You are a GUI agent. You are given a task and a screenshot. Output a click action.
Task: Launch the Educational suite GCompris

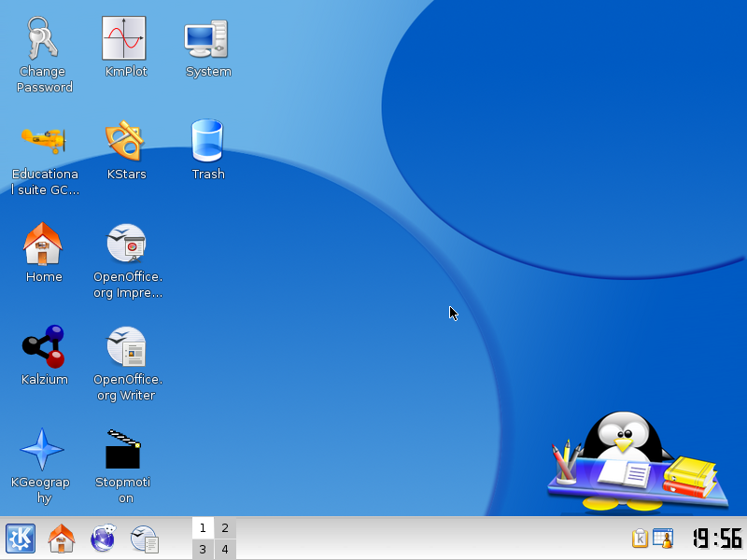[x=44, y=140]
